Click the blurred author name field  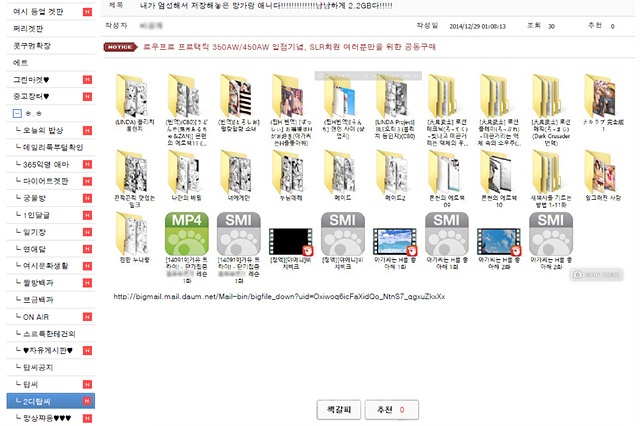point(151,26)
